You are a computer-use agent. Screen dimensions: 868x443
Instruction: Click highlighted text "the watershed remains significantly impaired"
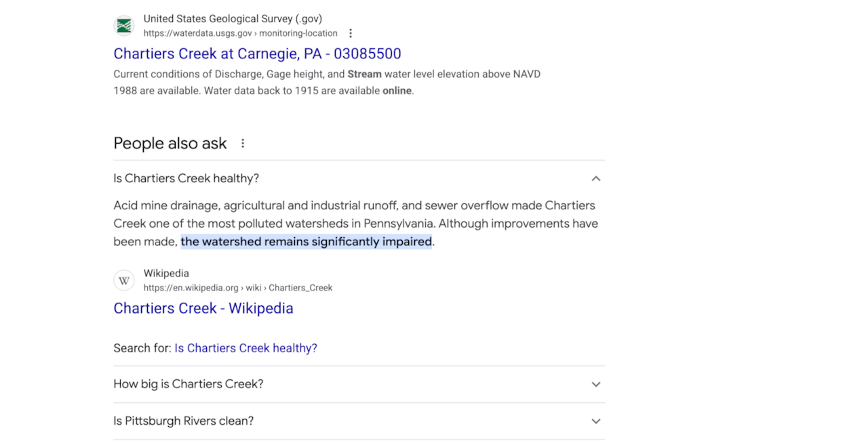(306, 242)
